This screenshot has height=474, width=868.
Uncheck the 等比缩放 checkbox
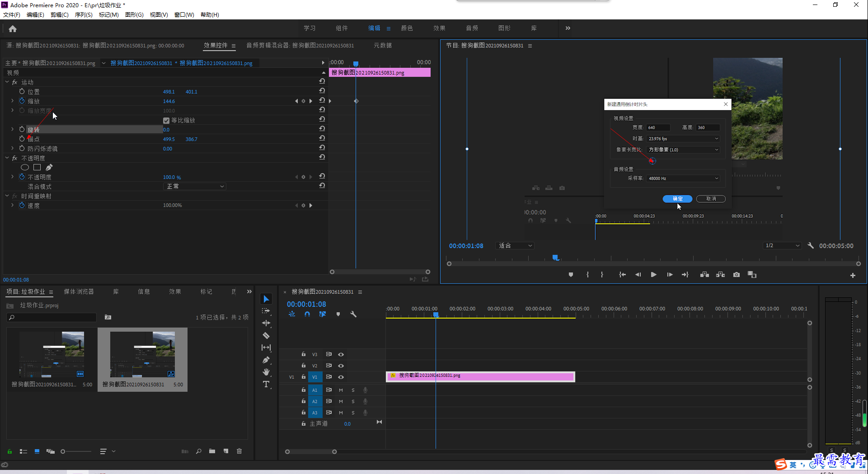tap(166, 121)
